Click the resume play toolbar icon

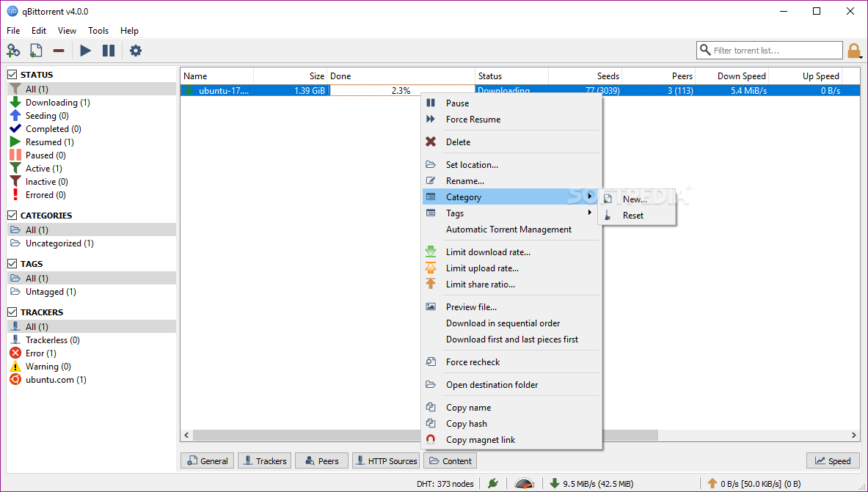[85, 51]
